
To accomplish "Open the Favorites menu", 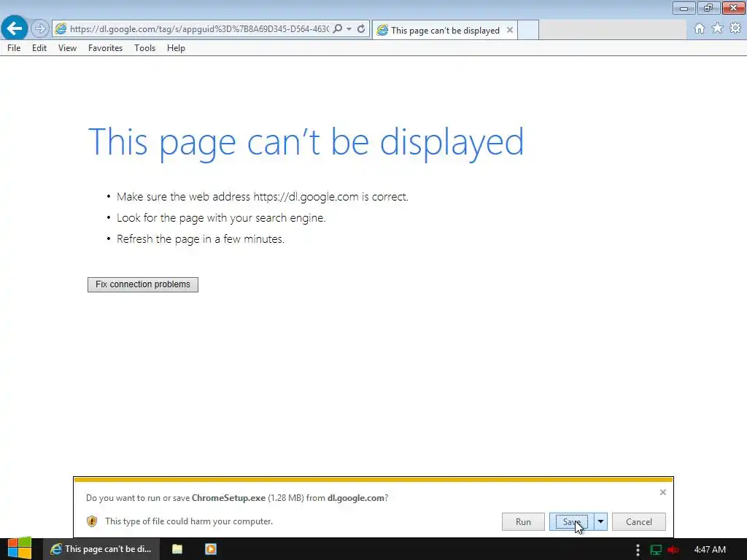I will point(105,48).
